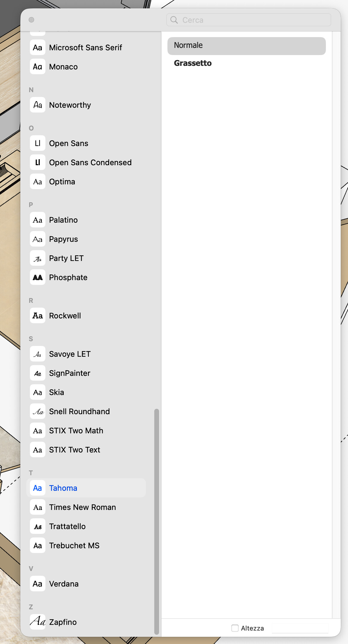Click the Noteworthy font preview icon
348x644 pixels.
pyautogui.click(x=38, y=105)
